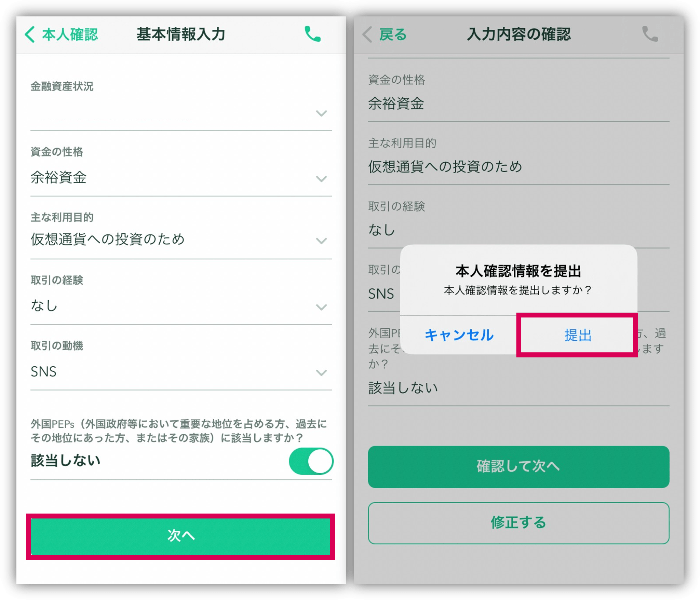Tap the 余裕資金 value on the confirmation screen
This screenshot has width=700, height=600.
396,104
